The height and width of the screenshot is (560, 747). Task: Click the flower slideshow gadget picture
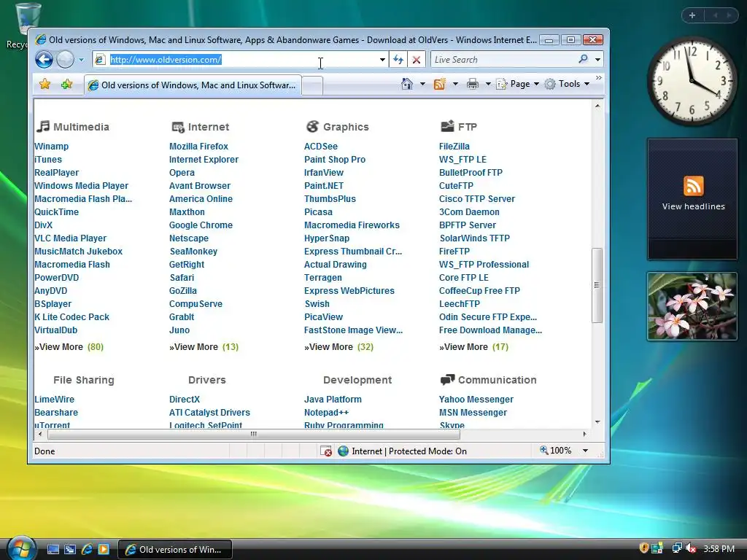pyautogui.click(x=692, y=307)
